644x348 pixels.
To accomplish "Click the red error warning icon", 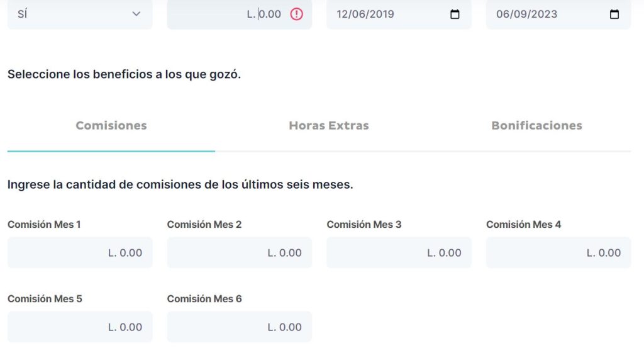I will click(x=296, y=14).
